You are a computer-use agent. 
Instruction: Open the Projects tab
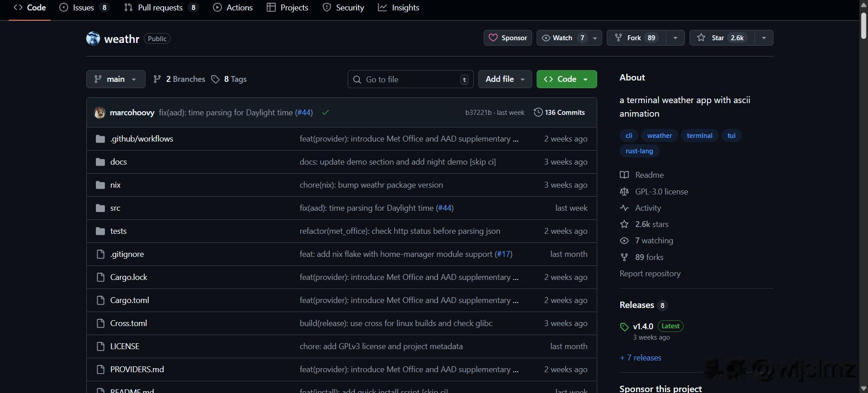(x=288, y=8)
